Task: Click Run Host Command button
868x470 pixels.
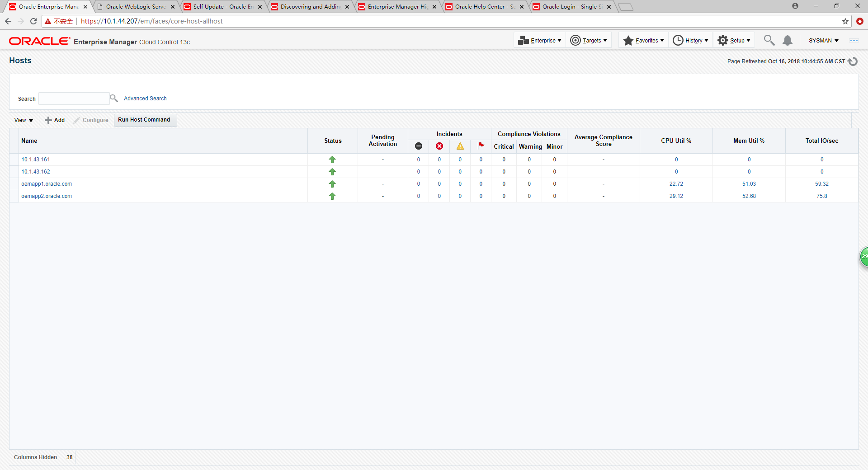Action: (144, 120)
